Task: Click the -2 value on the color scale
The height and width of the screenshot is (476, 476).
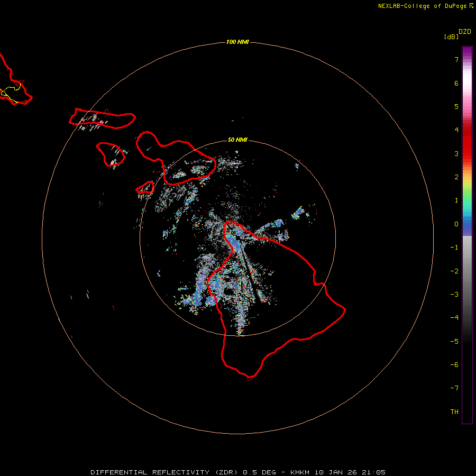Action: tap(454, 271)
